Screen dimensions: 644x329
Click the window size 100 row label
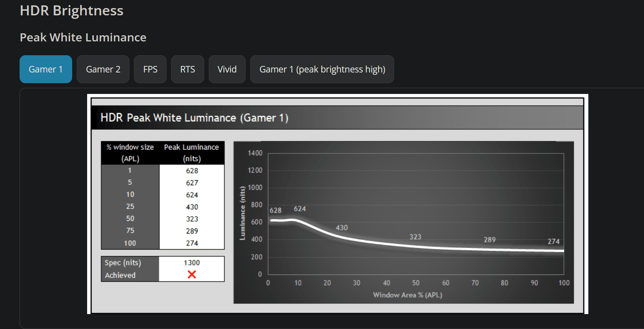tap(130, 243)
